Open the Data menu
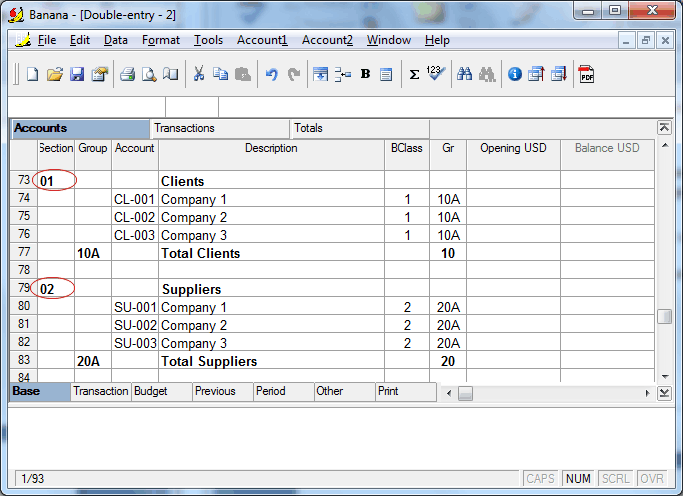 coord(115,40)
